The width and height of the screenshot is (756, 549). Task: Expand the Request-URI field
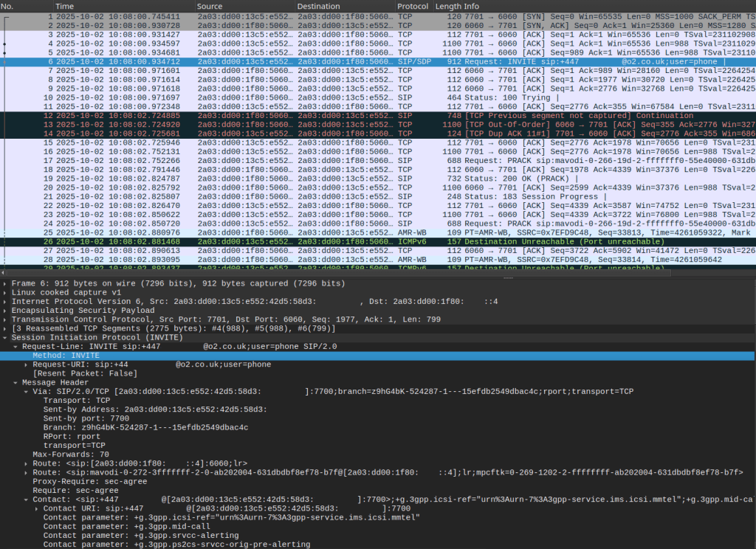[26, 365]
